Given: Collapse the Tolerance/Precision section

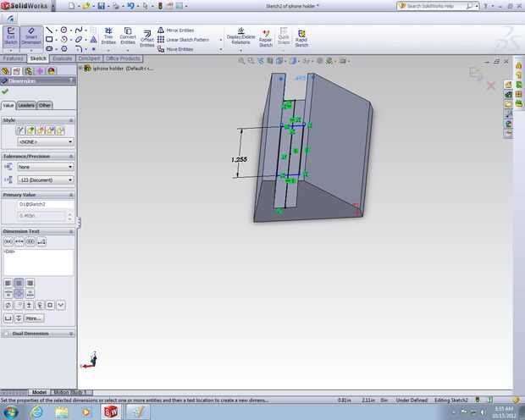Looking at the screenshot, I should [71, 157].
